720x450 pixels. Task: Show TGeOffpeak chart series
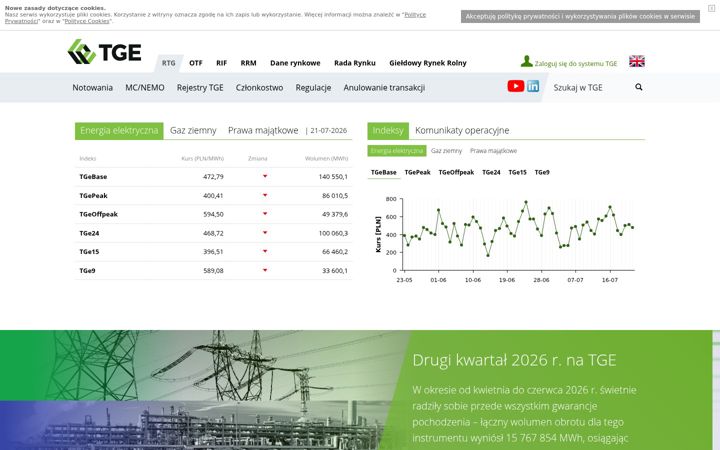click(456, 172)
